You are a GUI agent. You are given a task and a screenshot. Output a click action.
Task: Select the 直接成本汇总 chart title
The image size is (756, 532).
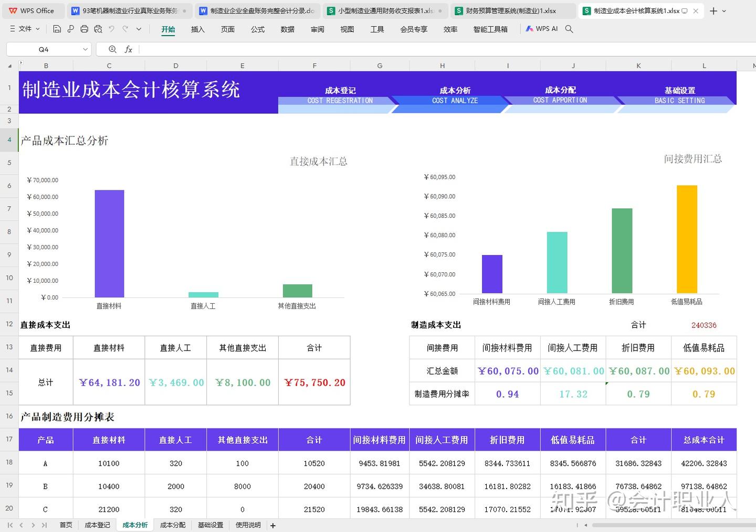click(319, 162)
